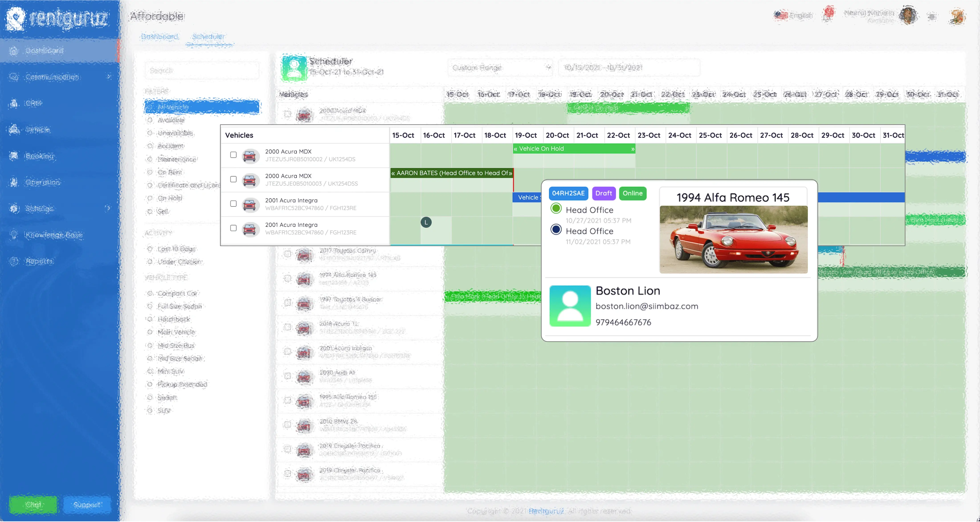Open the Knowledge Base from the sidebar

coord(54,235)
